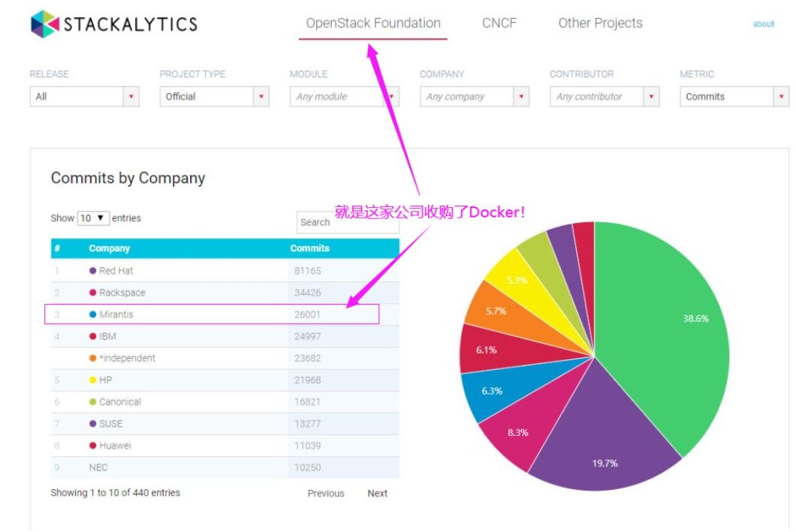Click the Commits by Company heading
Viewport: 796px width, 532px height.
[x=128, y=178]
